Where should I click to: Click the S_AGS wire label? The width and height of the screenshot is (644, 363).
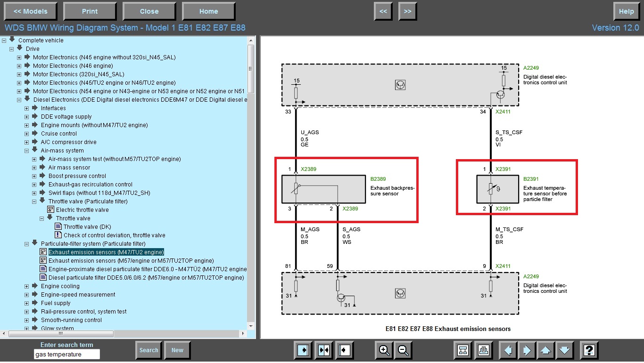(x=351, y=229)
